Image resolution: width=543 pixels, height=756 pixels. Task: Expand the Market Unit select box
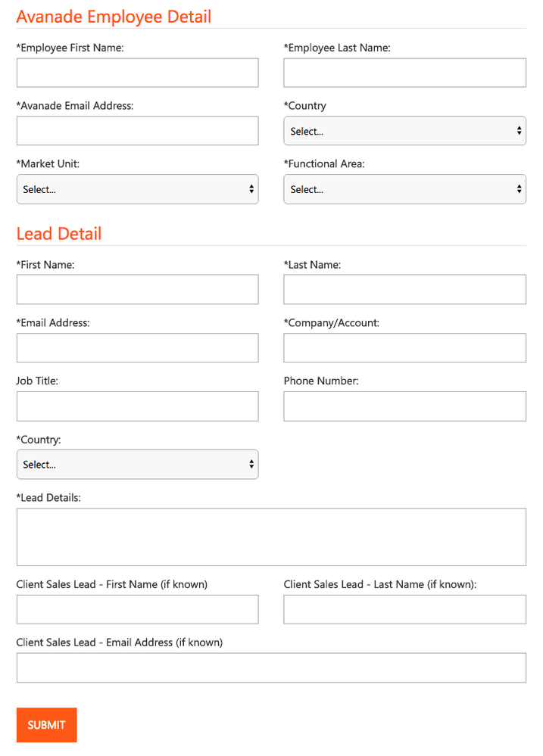coord(138,189)
